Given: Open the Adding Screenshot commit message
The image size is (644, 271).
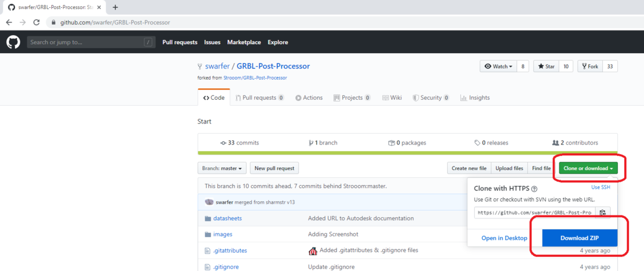Looking at the screenshot, I should [333, 234].
